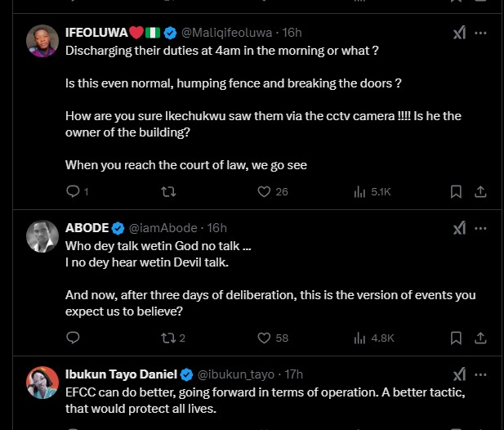View analytics on IFEOLUWA's tweet

coord(359,191)
